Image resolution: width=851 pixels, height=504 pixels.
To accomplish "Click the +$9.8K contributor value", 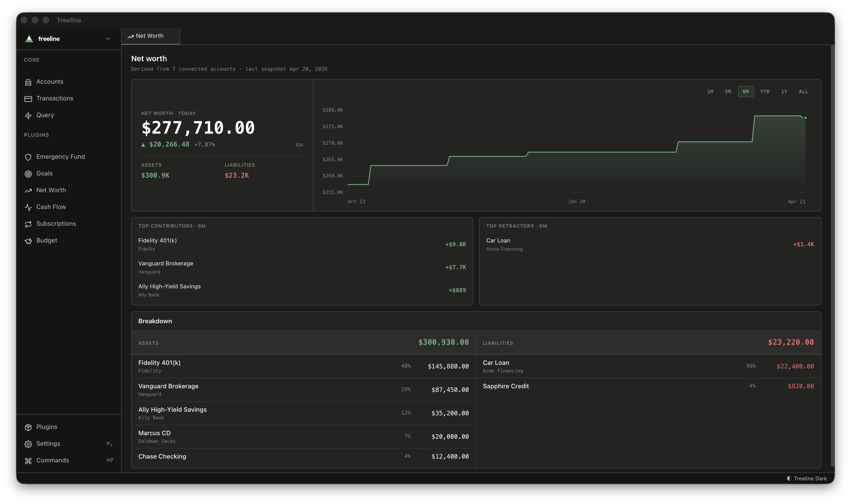I will pos(456,245).
